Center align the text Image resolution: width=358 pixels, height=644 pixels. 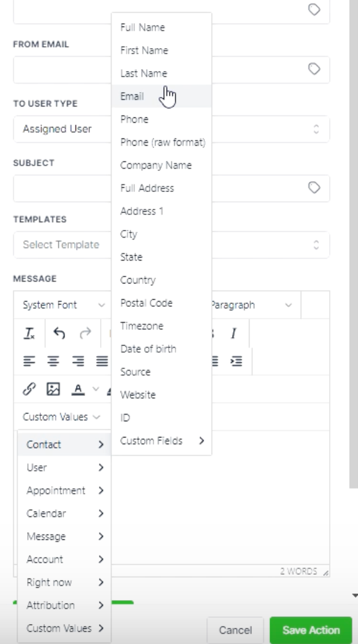tap(53, 361)
